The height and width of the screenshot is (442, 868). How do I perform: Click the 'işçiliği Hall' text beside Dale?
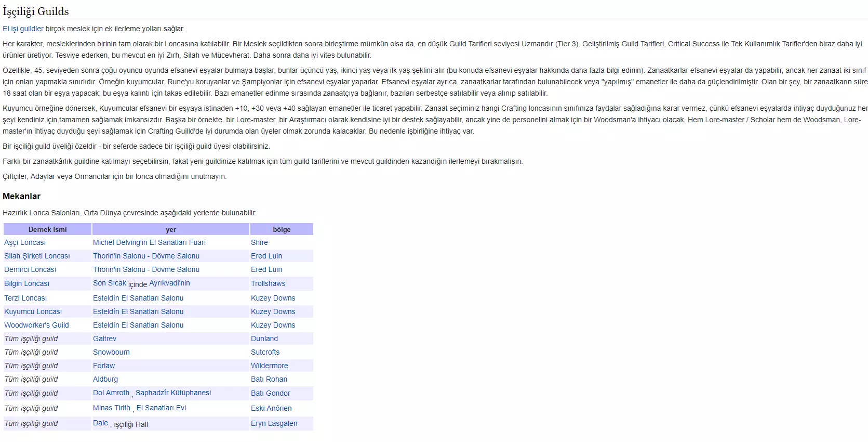point(131,424)
